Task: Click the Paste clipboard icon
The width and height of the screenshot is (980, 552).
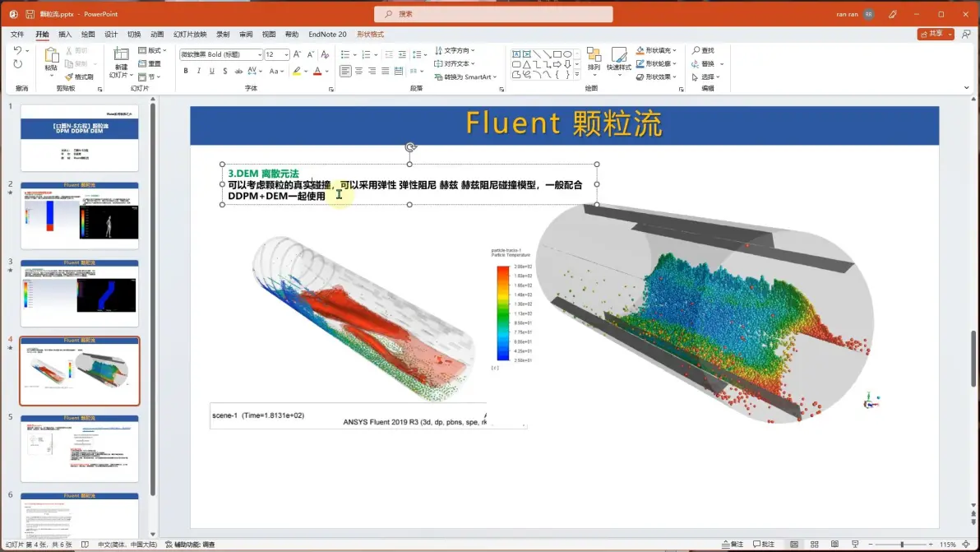Action: coord(51,56)
